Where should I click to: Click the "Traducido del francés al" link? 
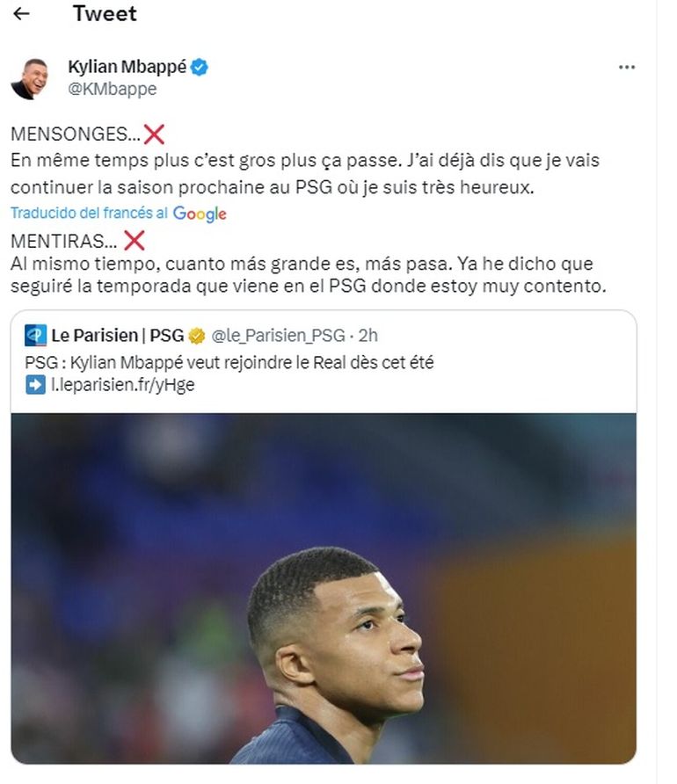click(x=89, y=214)
